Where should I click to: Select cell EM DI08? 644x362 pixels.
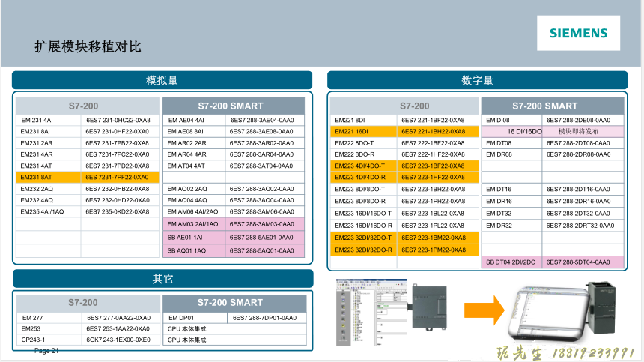tap(511, 121)
